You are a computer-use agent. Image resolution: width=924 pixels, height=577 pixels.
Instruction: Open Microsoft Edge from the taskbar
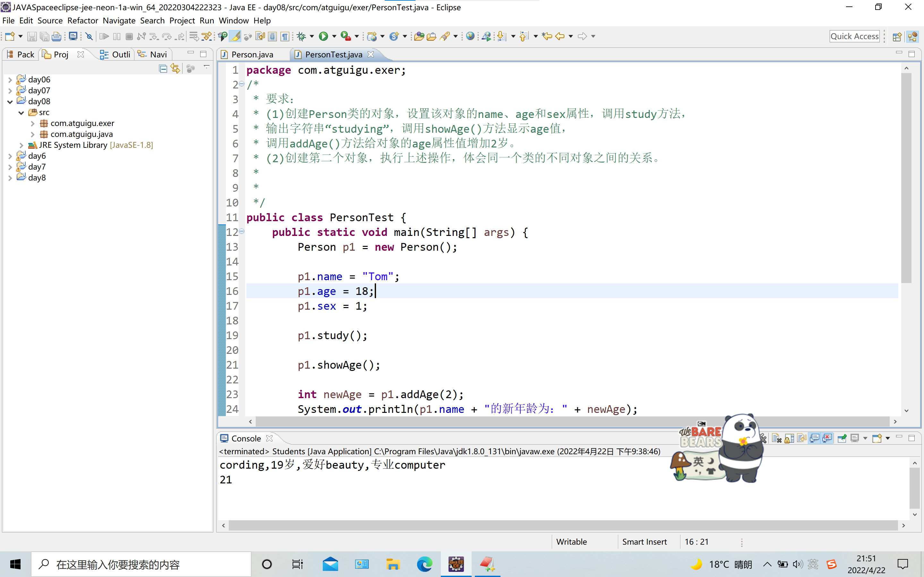click(x=424, y=564)
